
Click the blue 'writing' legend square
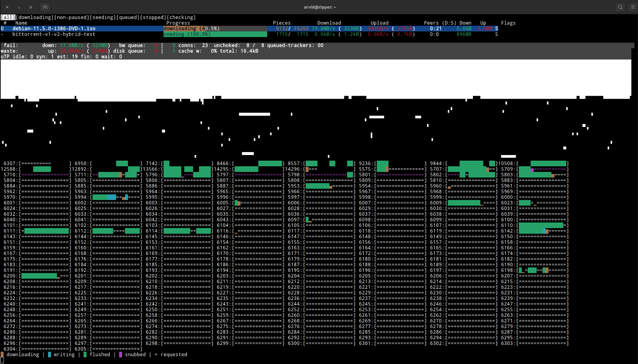coord(49,354)
